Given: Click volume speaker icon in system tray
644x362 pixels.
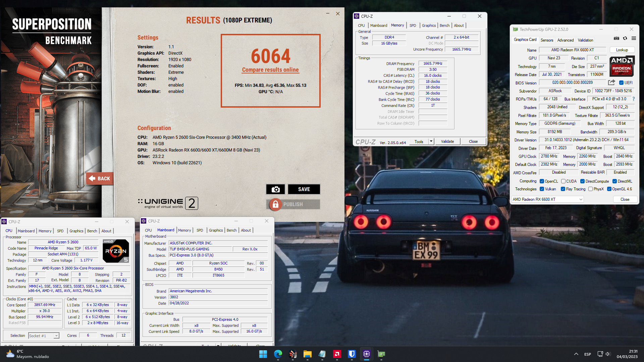Looking at the screenshot, I should 608,354.
